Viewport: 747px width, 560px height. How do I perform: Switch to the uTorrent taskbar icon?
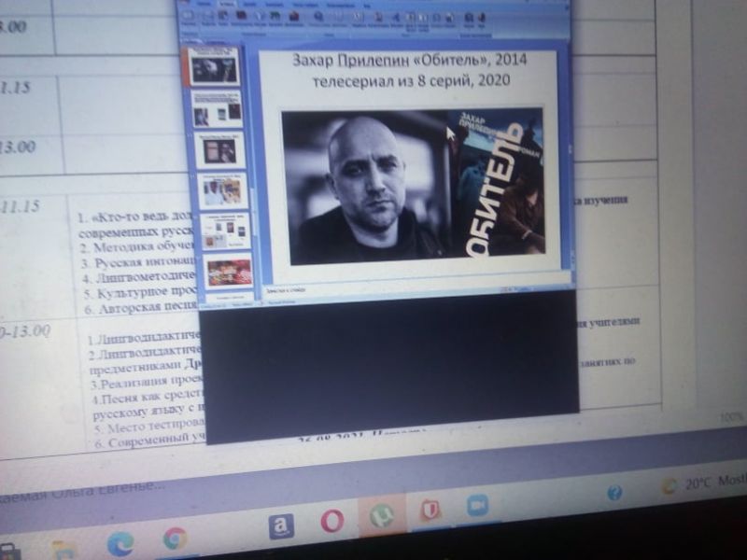(382, 516)
